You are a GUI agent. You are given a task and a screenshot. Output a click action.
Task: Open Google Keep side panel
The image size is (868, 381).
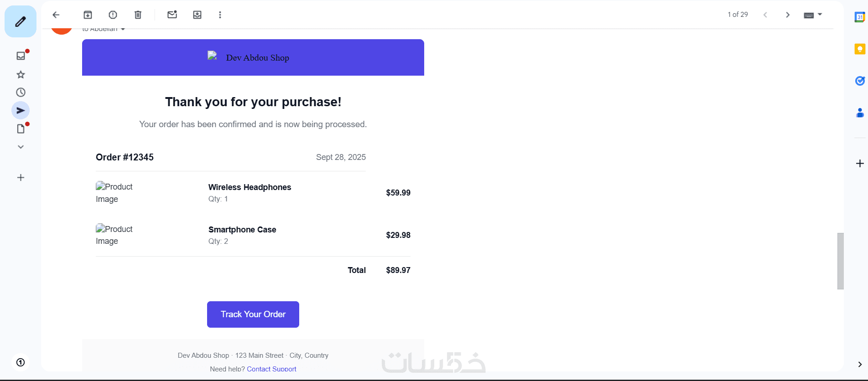(860, 49)
